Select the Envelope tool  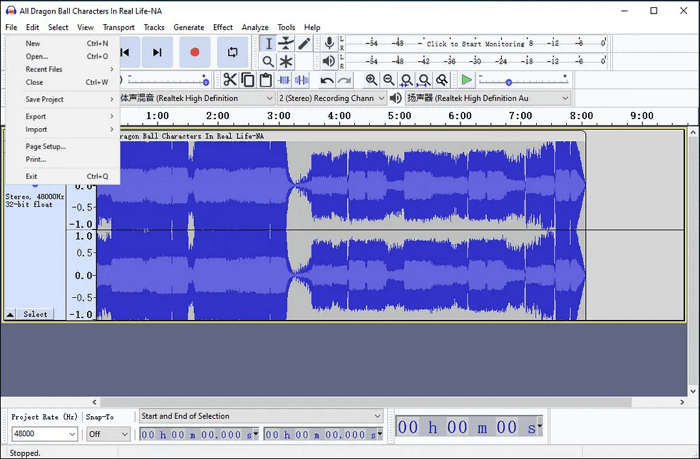coord(286,43)
